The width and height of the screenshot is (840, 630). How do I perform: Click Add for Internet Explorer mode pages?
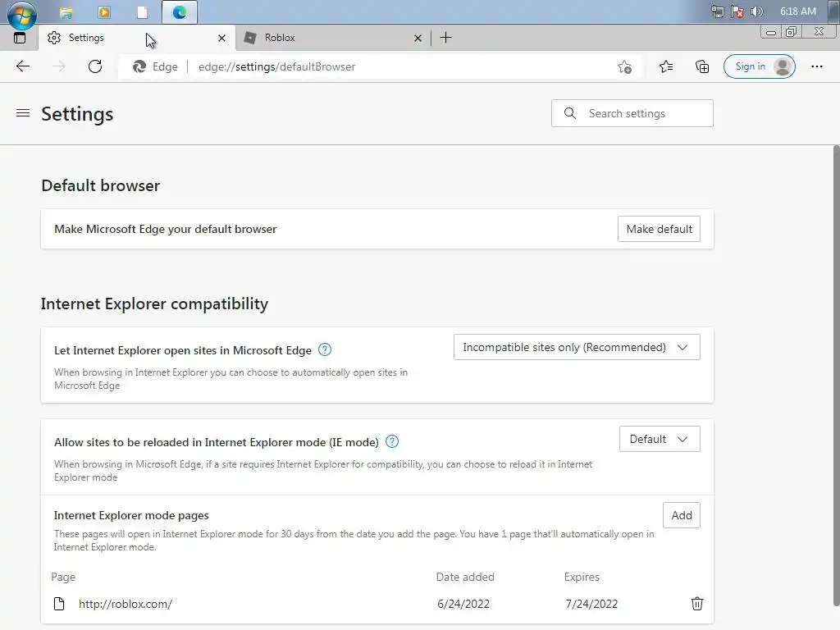click(x=682, y=515)
